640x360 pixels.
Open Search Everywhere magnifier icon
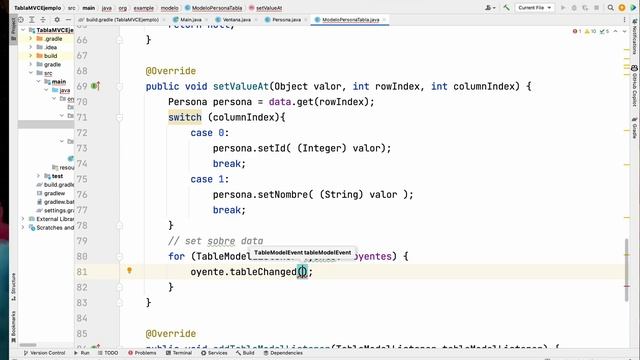click(610, 8)
